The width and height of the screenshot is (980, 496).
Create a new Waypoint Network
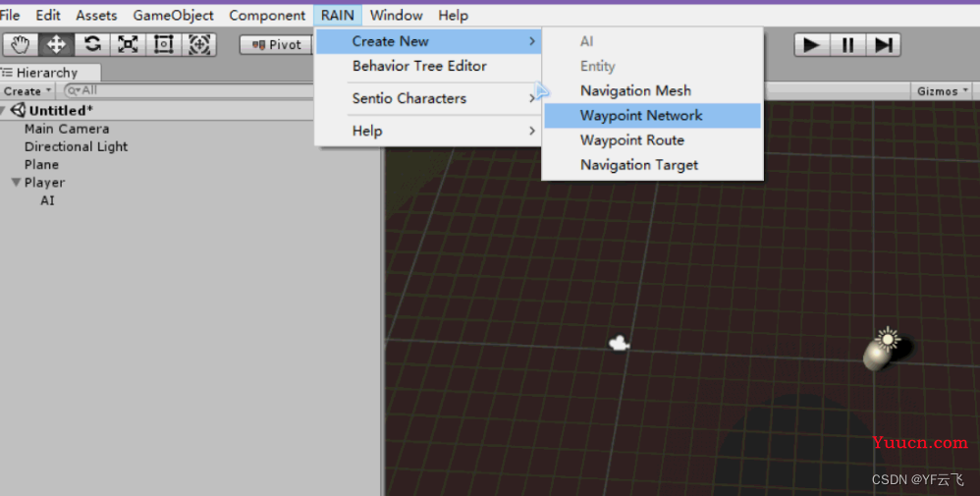pyautogui.click(x=652, y=116)
